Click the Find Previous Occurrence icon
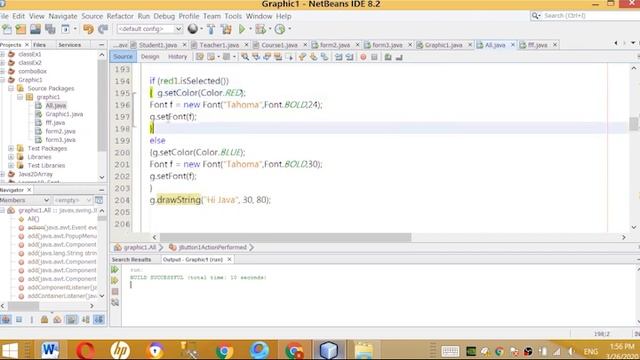The height and width of the screenshot is (360, 640). (256, 57)
